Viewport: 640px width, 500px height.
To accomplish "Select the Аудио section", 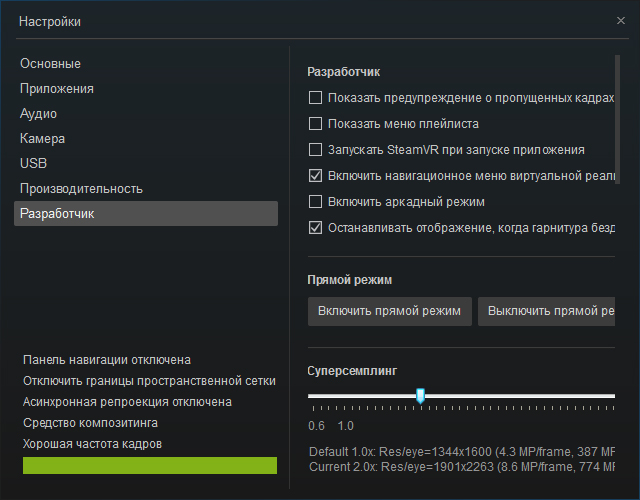I will tap(38, 113).
